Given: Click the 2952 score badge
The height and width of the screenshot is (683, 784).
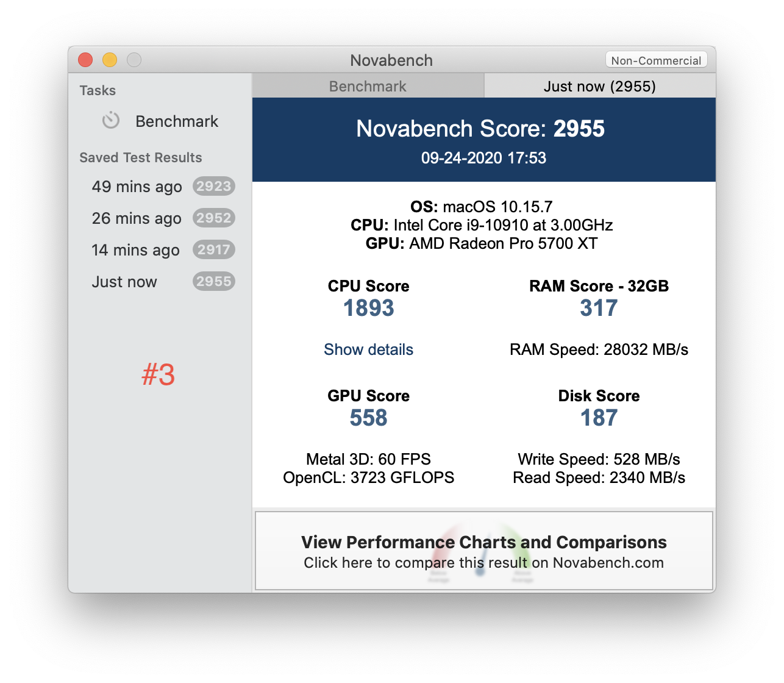Looking at the screenshot, I should 214,218.
